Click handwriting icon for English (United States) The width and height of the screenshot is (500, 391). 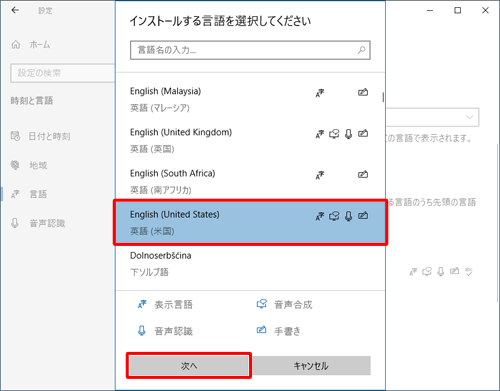[363, 216]
